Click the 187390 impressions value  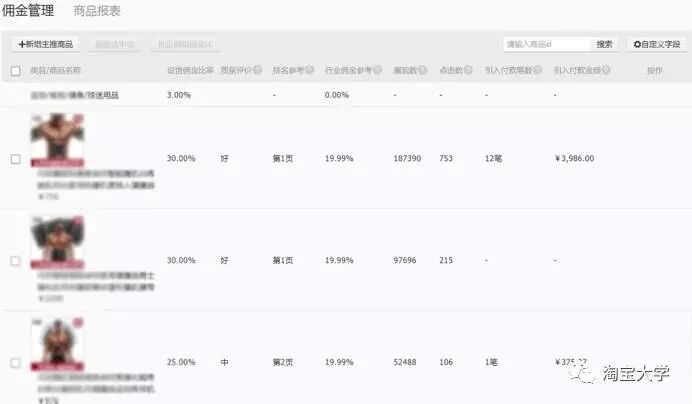click(x=407, y=158)
